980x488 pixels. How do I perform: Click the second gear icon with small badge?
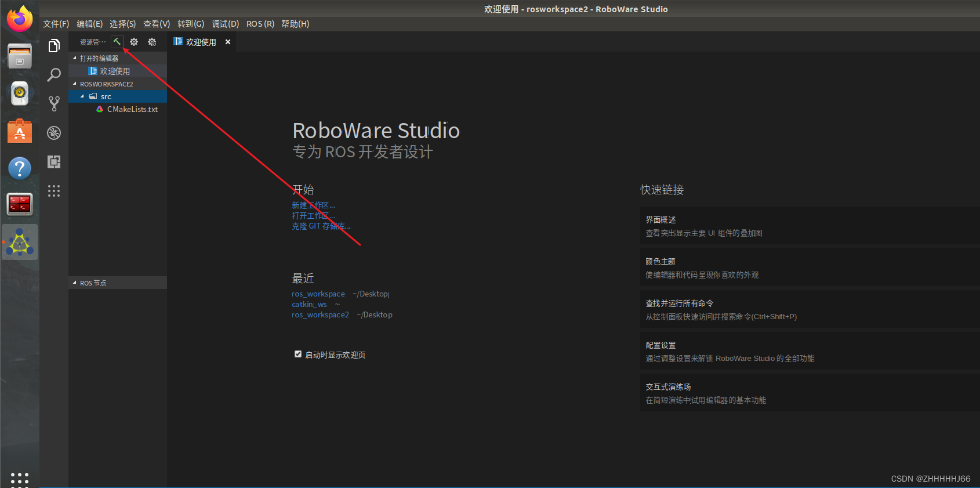pyautogui.click(x=152, y=42)
